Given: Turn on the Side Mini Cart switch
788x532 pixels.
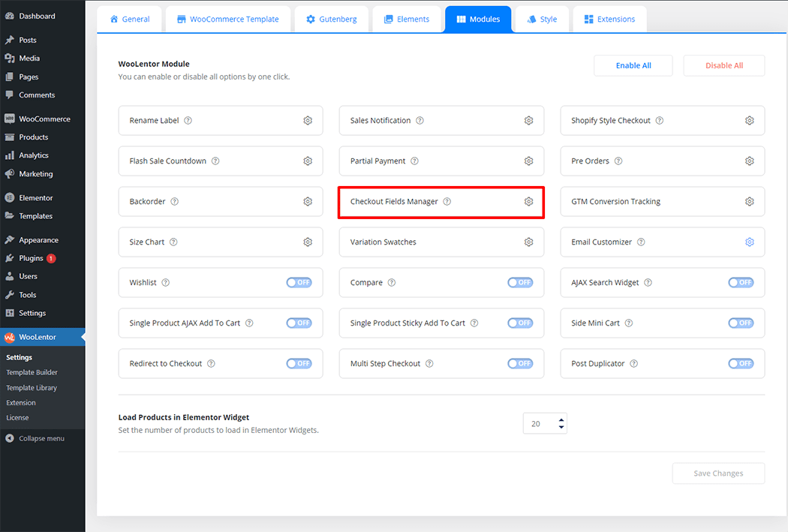Looking at the screenshot, I should click(x=741, y=323).
